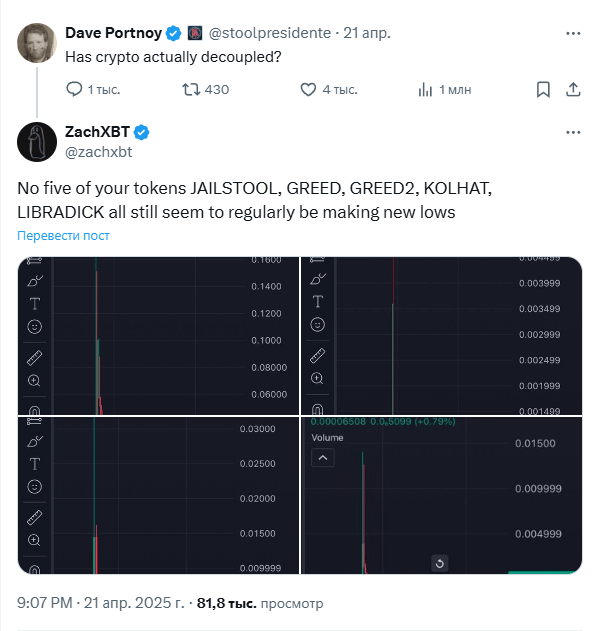
Task: Share Dave Portnoy's post
Action: coord(573,89)
